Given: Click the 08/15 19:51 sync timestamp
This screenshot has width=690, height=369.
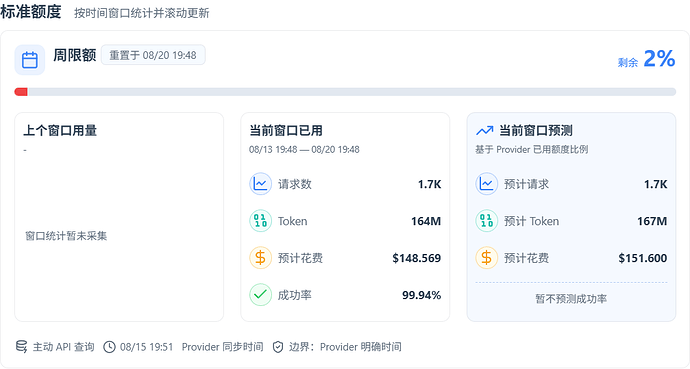Looking at the screenshot, I should [147, 347].
